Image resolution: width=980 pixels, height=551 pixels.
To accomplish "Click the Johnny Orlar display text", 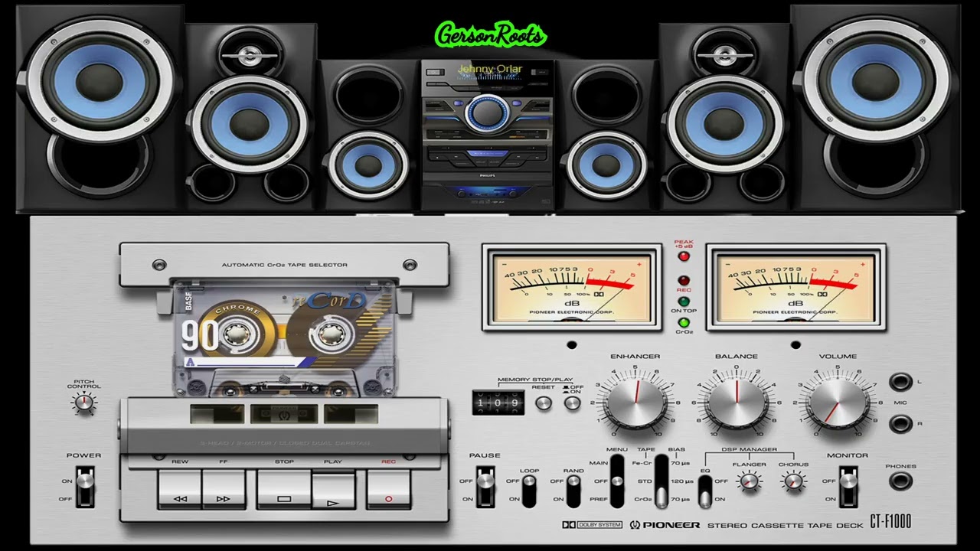I will [490, 69].
